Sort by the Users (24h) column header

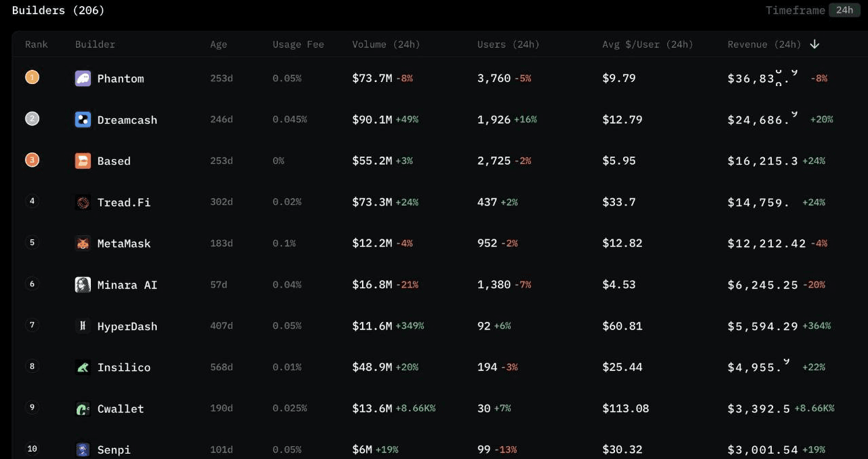tap(508, 45)
